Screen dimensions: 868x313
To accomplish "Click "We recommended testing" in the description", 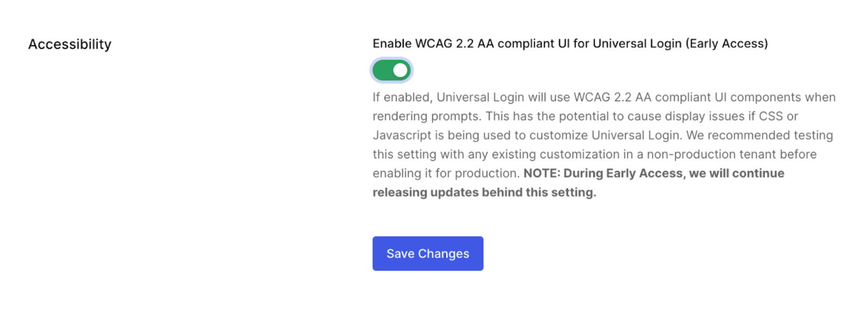I will (759, 135).
